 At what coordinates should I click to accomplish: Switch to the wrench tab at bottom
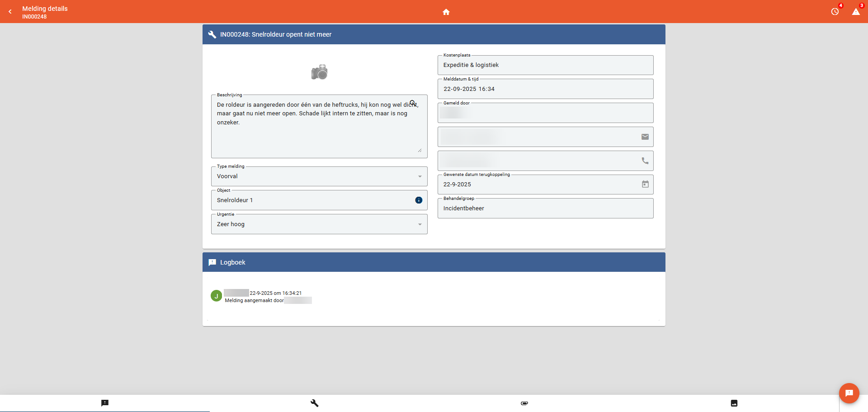[x=315, y=403]
